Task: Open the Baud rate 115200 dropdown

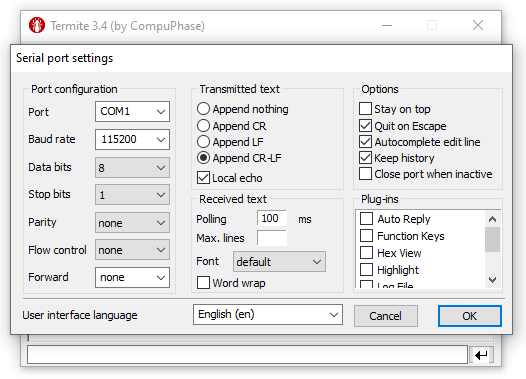Action: (132, 139)
